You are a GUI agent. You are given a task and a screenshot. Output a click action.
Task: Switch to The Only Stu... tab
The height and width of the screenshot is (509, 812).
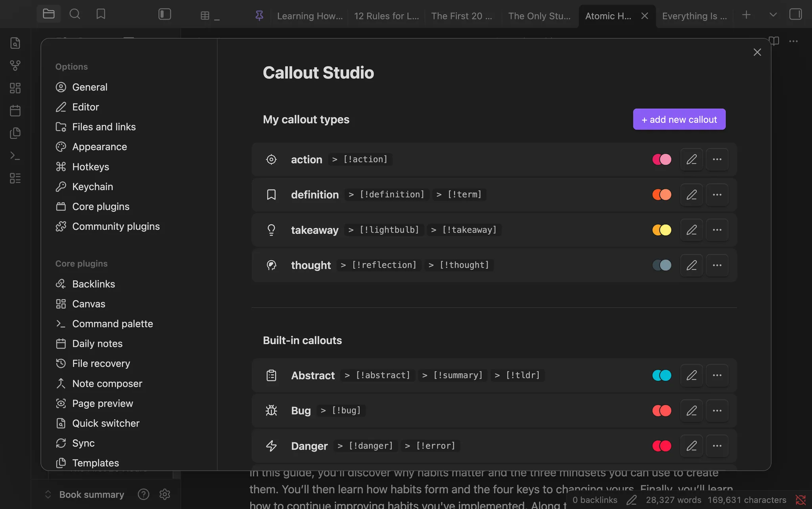(539, 16)
